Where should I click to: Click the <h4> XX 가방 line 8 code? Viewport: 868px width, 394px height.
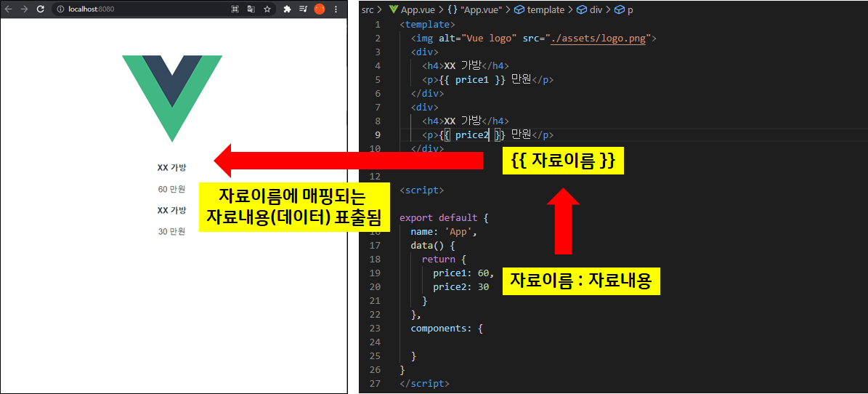[466, 121]
